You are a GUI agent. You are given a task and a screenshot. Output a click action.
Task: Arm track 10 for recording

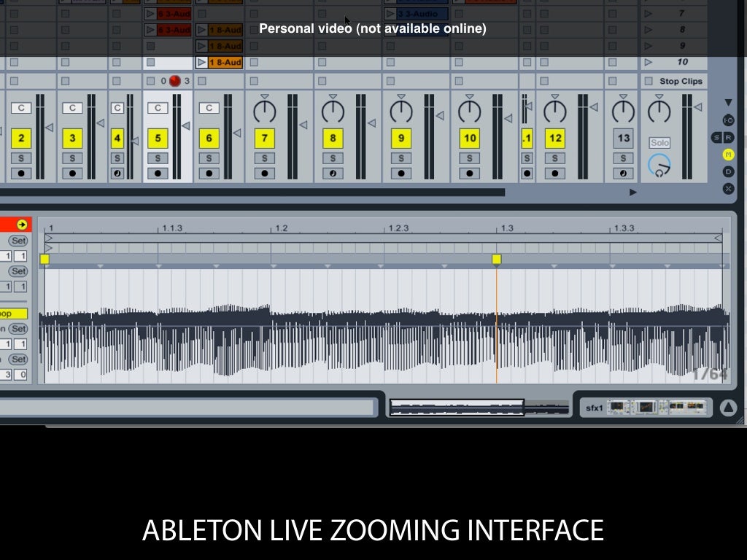tap(470, 174)
